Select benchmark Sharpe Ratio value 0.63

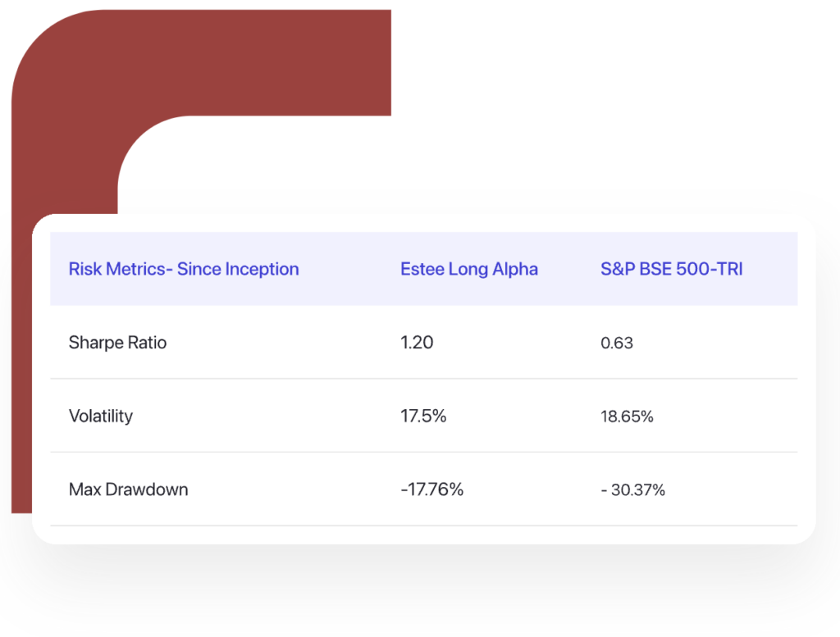point(617,344)
